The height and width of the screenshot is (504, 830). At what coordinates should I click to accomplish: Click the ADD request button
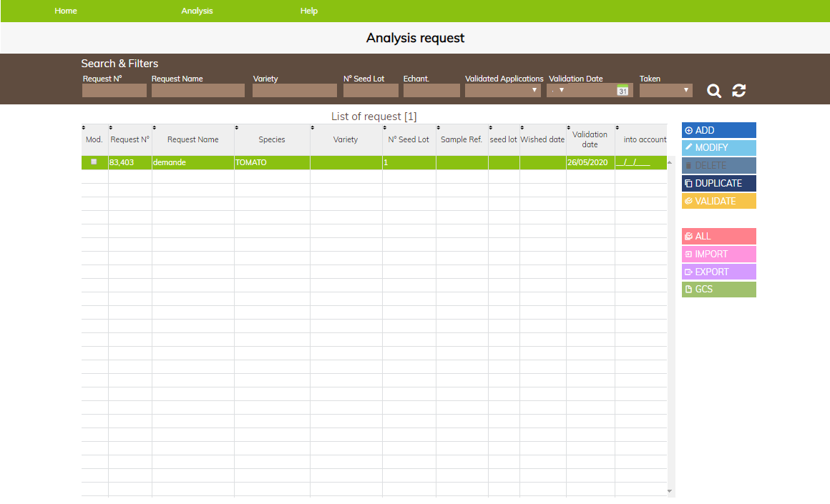coord(718,130)
